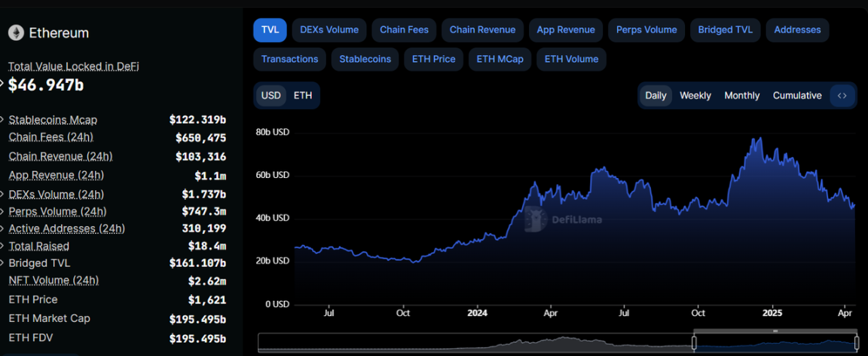Expand the Bridged TVL row
This screenshot has width=868, height=356.
4,263
